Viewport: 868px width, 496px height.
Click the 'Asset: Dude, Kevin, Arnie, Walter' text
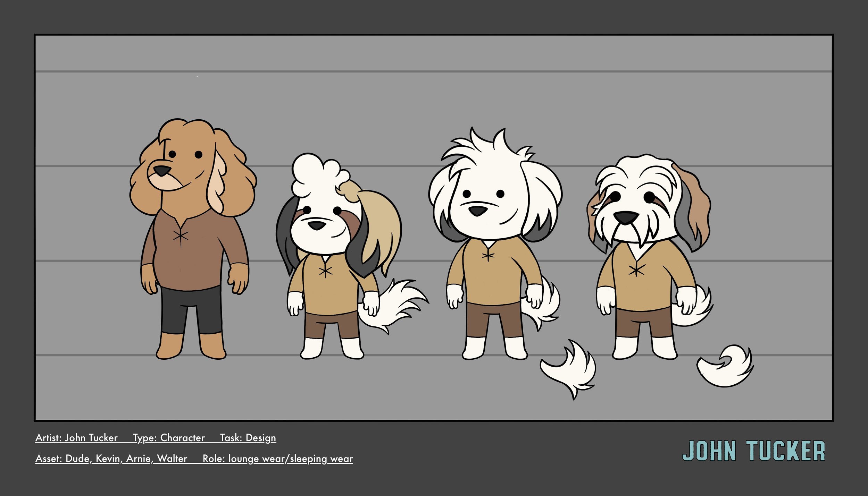click(x=111, y=459)
